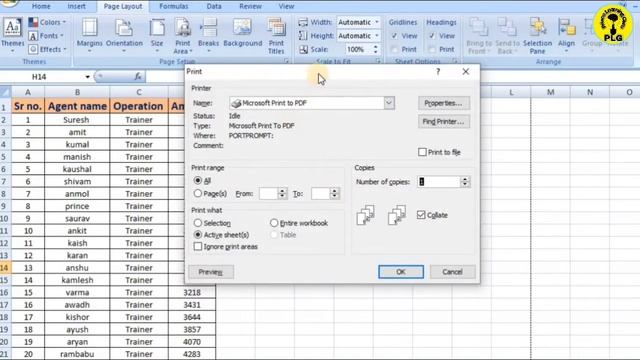This screenshot has width=640, height=360.
Task: Switch to the View tab
Action: pyautogui.click(x=286, y=6)
